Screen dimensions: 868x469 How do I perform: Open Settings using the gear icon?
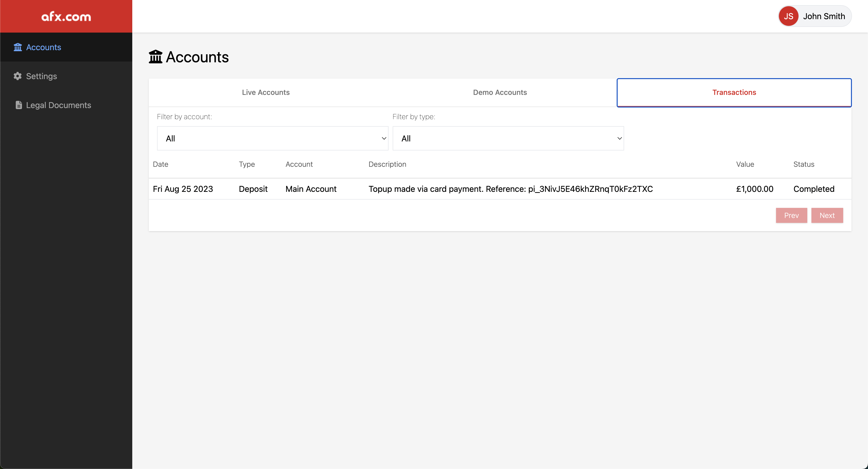(x=18, y=76)
